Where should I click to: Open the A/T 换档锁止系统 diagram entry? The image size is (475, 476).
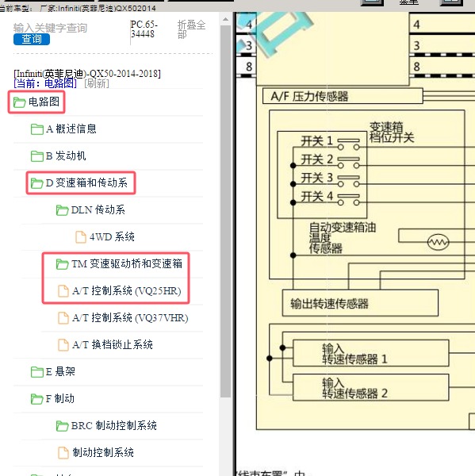coord(113,345)
